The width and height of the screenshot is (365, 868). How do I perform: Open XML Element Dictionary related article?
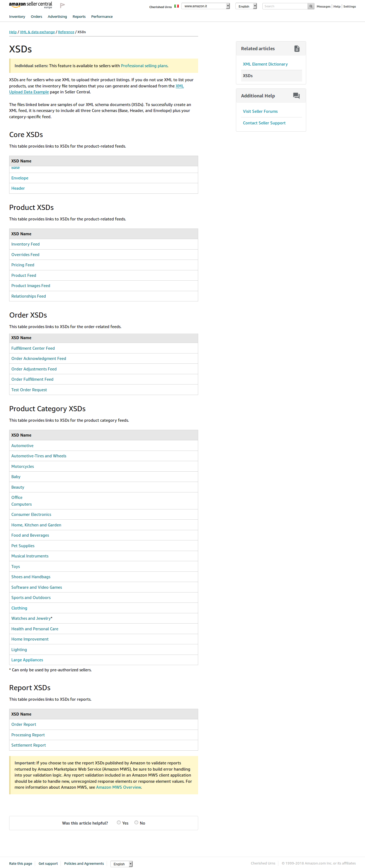(x=265, y=64)
